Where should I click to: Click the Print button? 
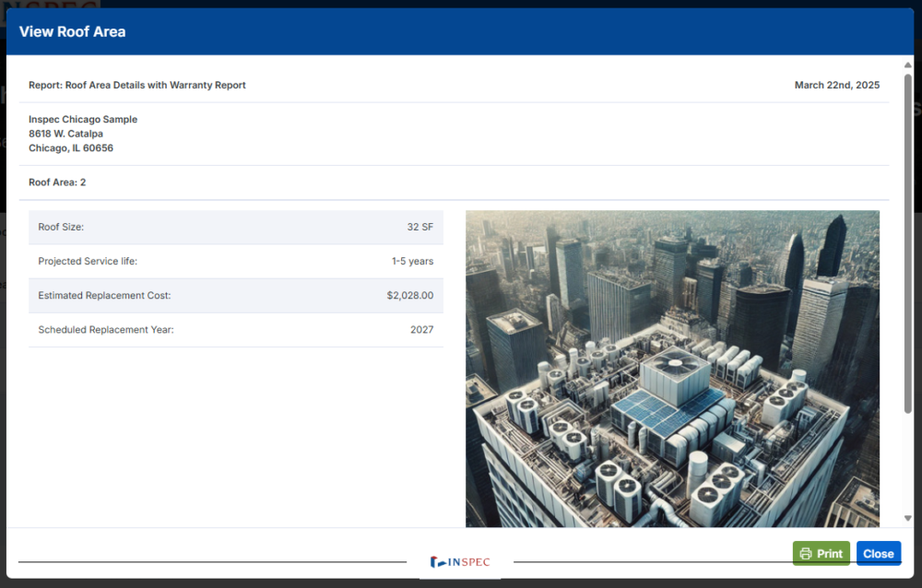tap(821, 553)
